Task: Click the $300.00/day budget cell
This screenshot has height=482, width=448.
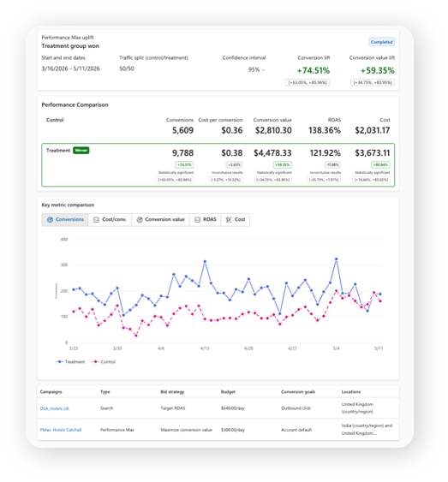Action: (233, 430)
